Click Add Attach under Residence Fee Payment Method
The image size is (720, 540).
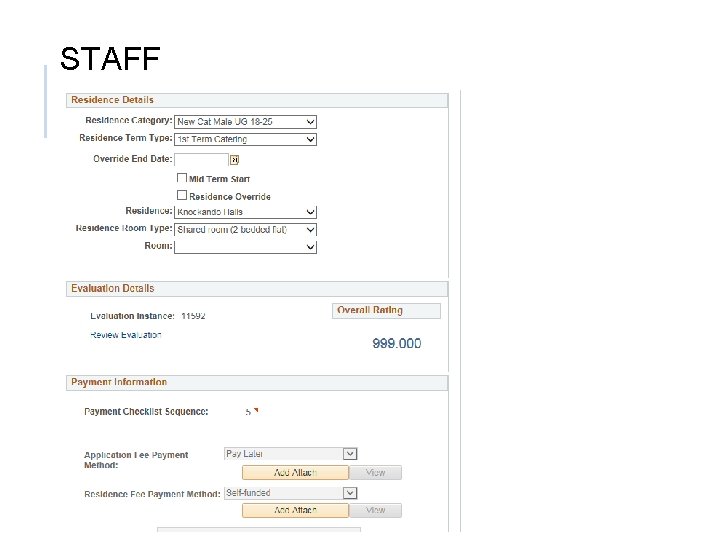pos(295,510)
